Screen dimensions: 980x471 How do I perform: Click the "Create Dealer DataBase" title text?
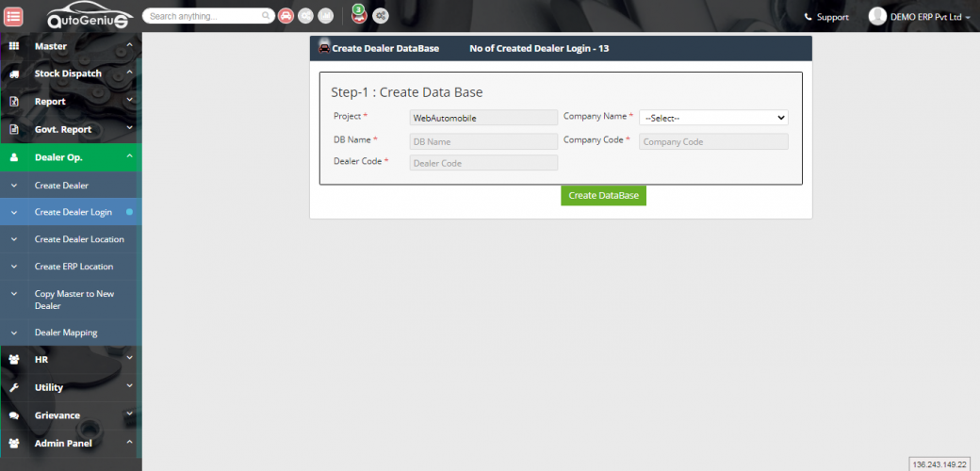[385, 48]
